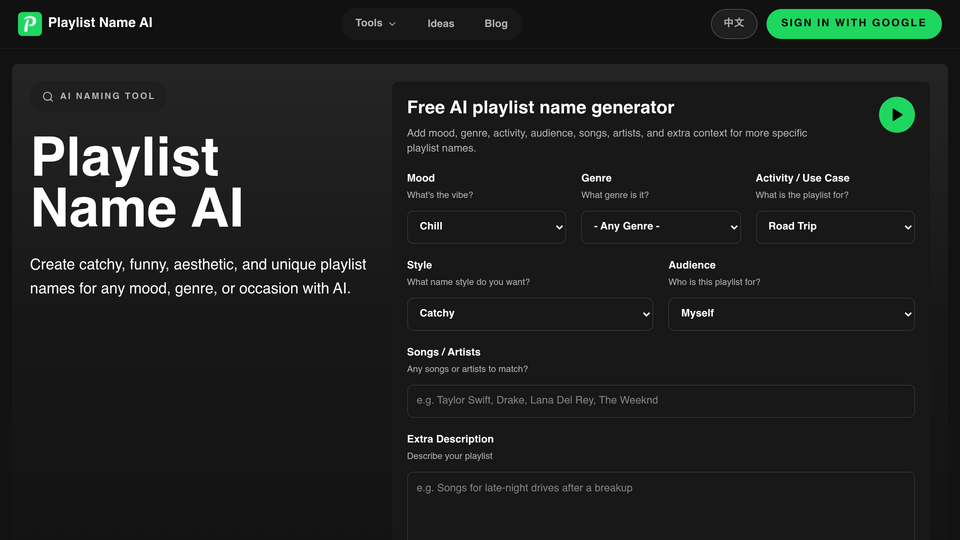Click the green play button icon
This screenshot has height=540, width=960.
point(896,114)
